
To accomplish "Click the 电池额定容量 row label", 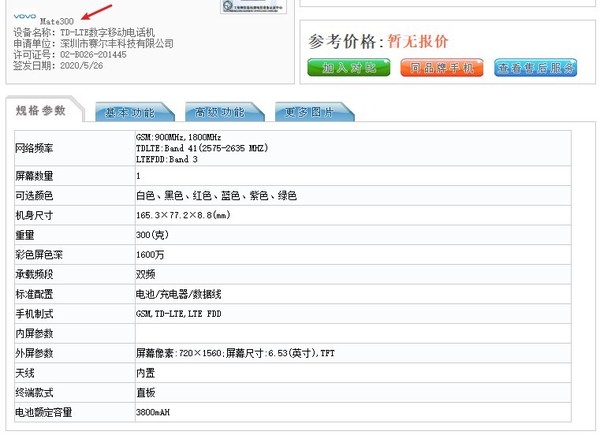I will pos(44,412).
